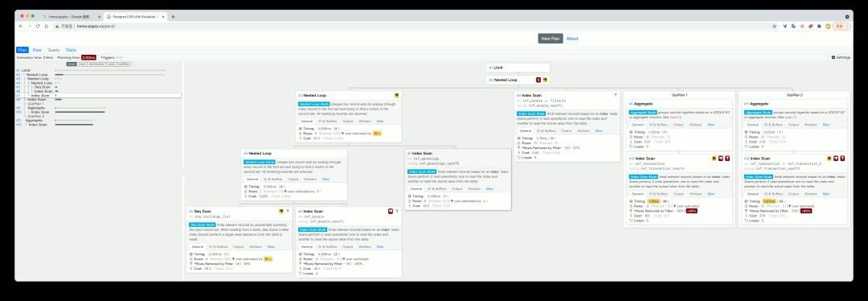The image size is (868, 301).
Task: Open Output tab on #4 Nested Loop
Action: coord(293,179)
